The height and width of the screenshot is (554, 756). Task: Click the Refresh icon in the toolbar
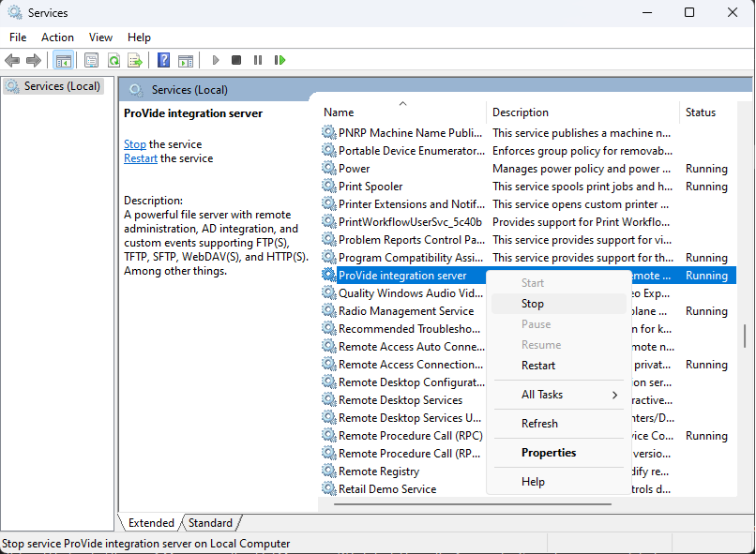click(x=113, y=60)
